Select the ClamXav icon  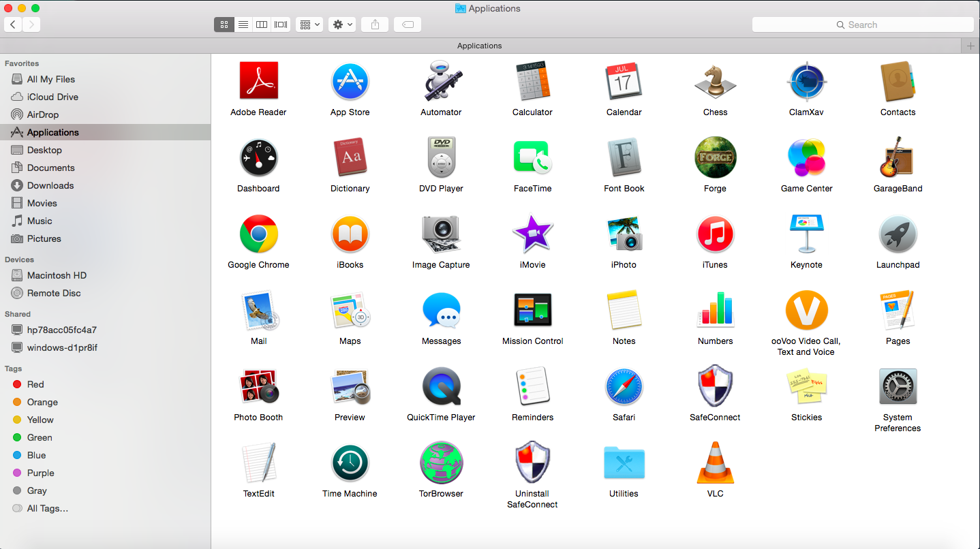[x=806, y=81]
